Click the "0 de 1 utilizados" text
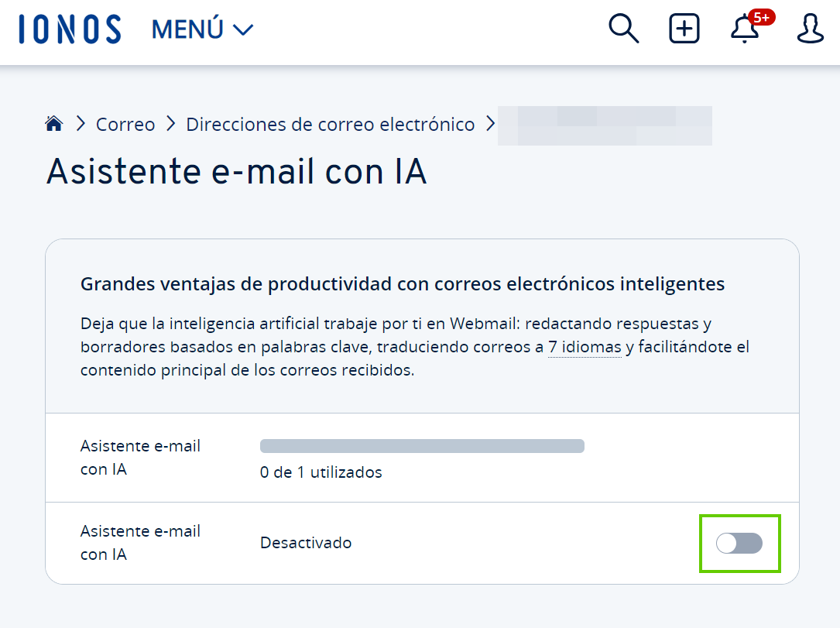Viewport: 840px width, 628px height. pyautogui.click(x=321, y=472)
